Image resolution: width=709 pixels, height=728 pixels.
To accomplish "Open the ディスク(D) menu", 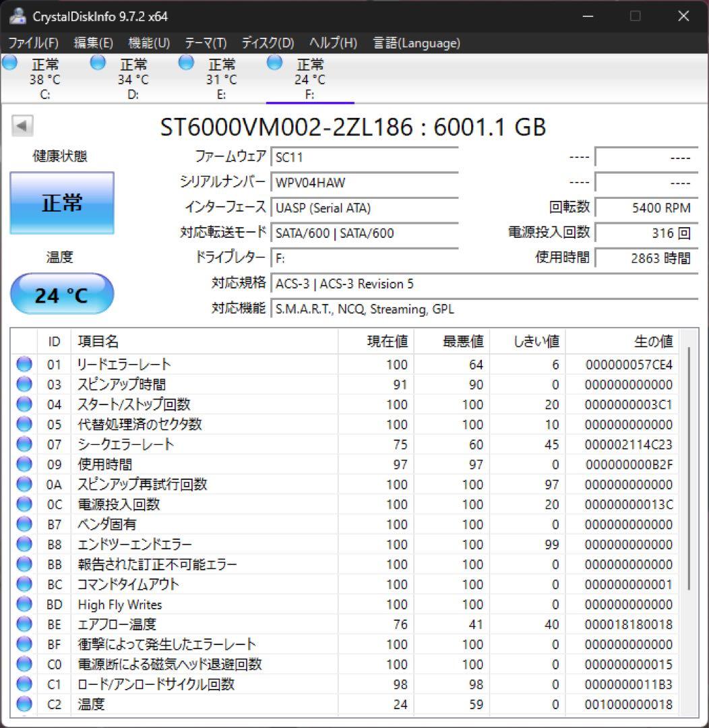I will [x=268, y=42].
